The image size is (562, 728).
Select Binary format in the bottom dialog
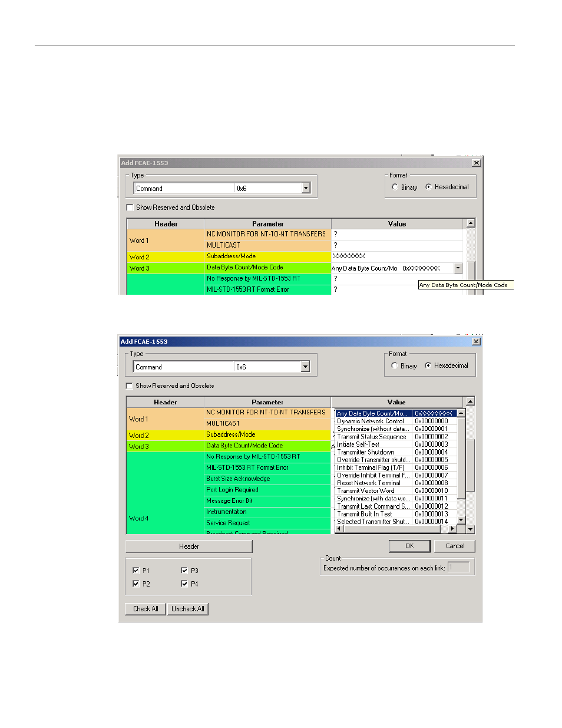(x=394, y=365)
